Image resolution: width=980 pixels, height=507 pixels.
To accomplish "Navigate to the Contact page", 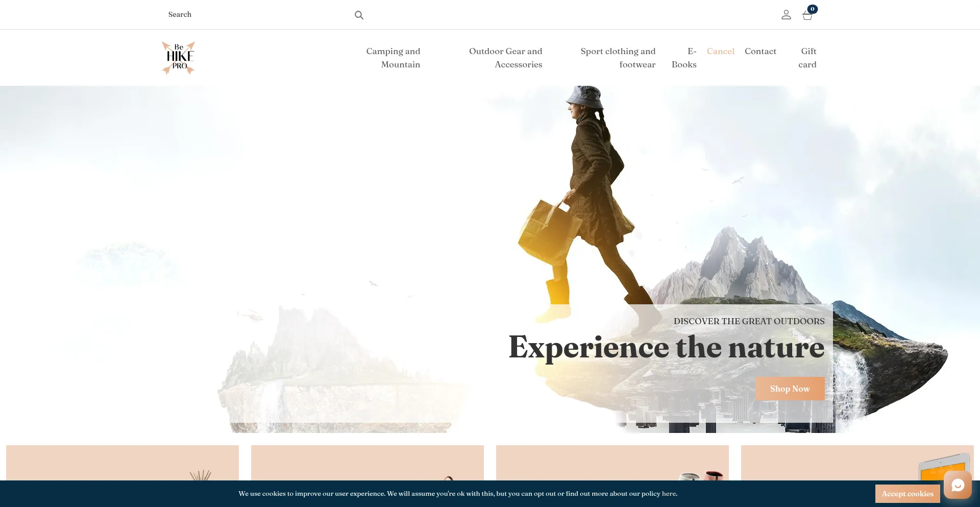I will tap(760, 51).
